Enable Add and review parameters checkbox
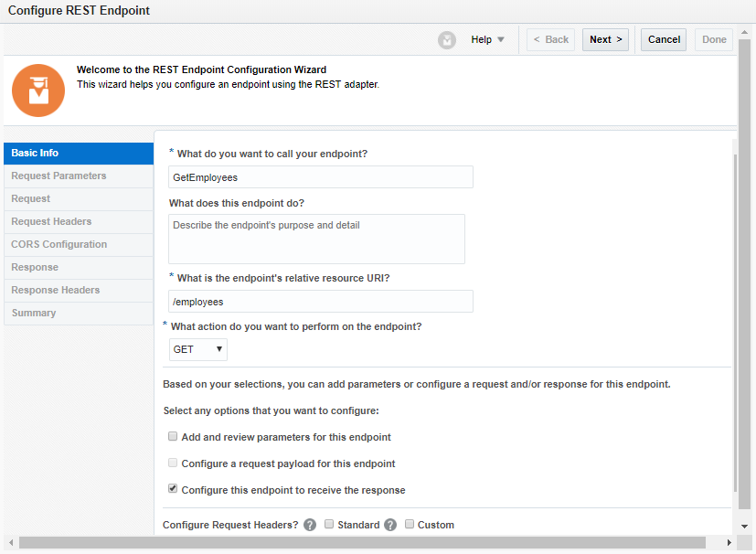Image resolution: width=756 pixels, height=554 pixels. [173, 437]
